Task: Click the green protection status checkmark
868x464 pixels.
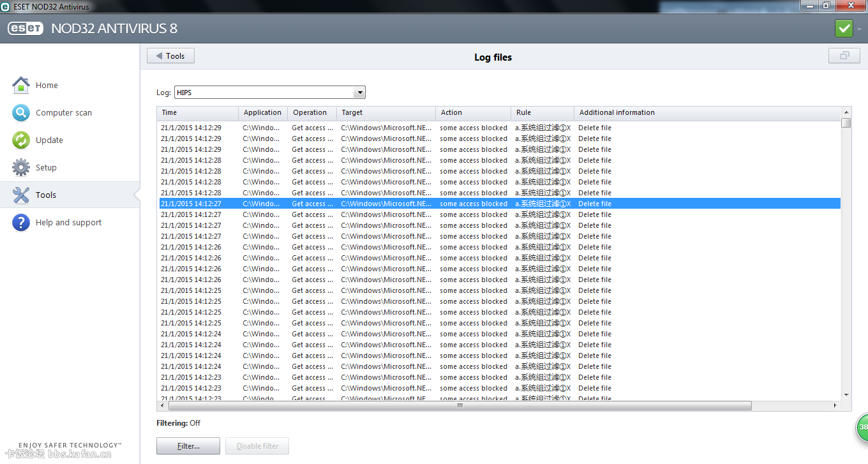Action: click(x=844, y=29)
